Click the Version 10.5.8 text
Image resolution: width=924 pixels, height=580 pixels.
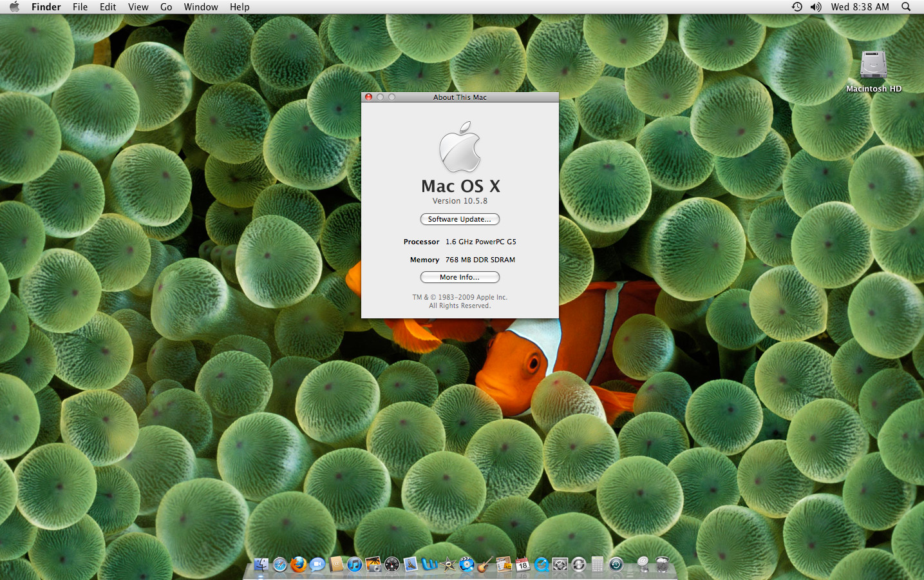click(x=460, y=201)
